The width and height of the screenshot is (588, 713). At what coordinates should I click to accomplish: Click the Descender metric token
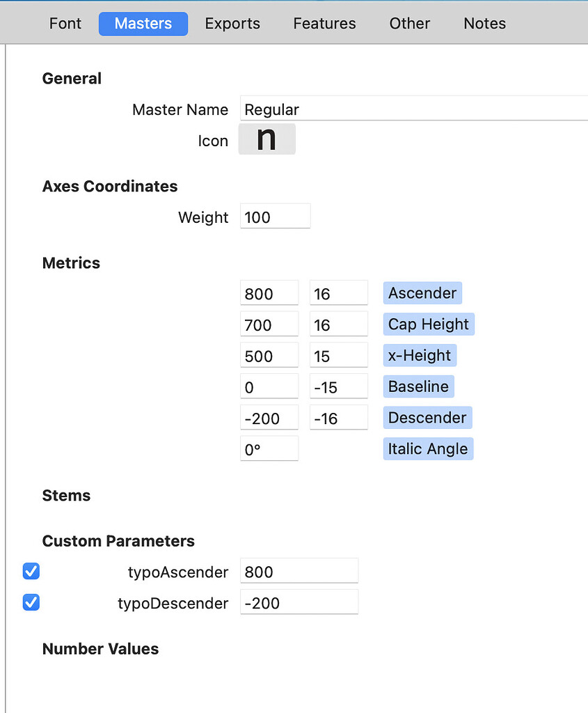point(427,417)
